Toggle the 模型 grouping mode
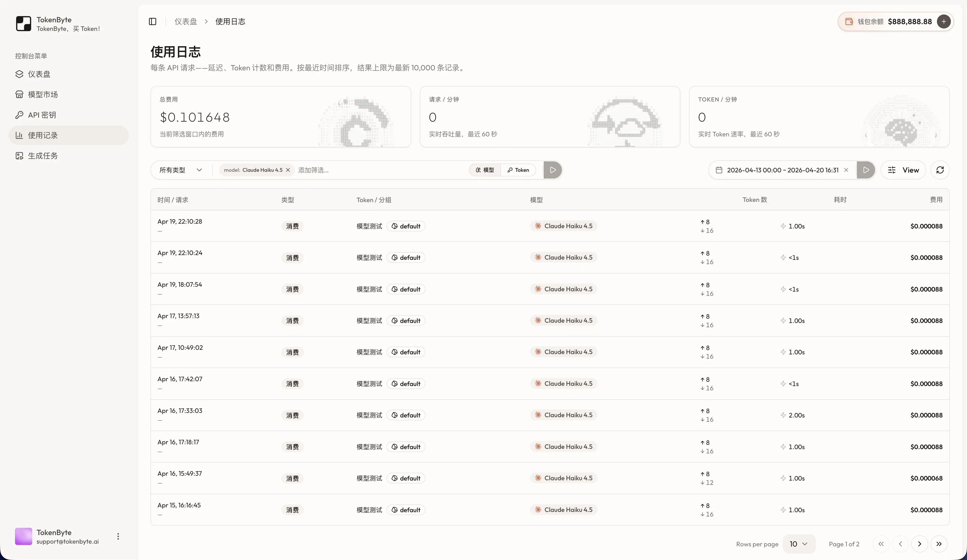The image size is (967, 560). click(x=484, y=170)
